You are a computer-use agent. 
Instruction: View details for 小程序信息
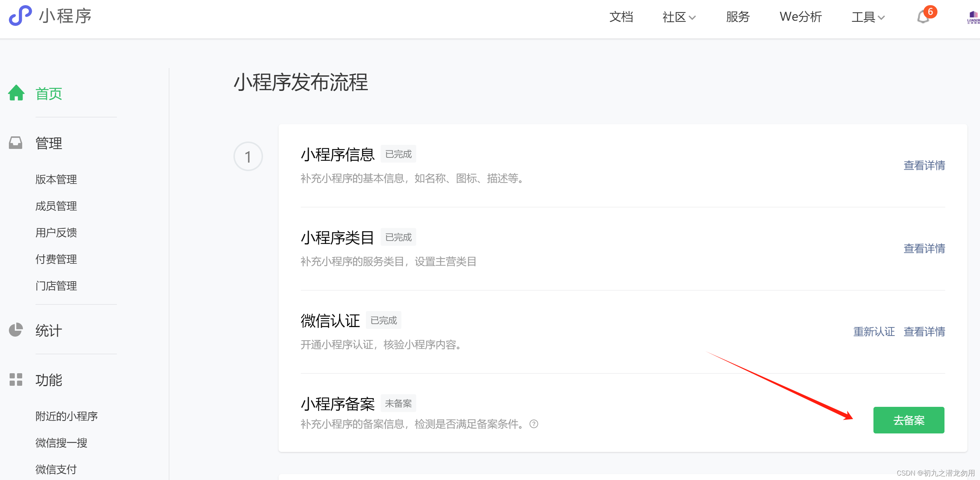tap(924, 165)
